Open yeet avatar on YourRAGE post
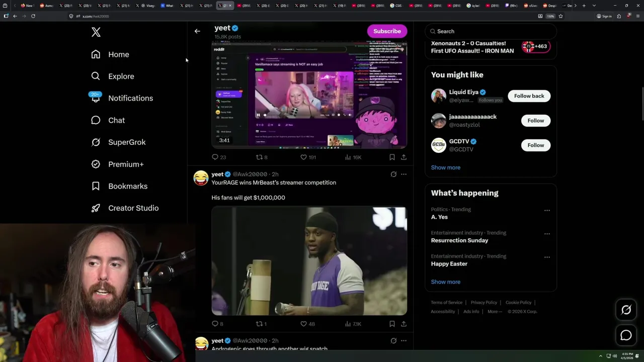644x362 pixels. (x=201, y=178)
